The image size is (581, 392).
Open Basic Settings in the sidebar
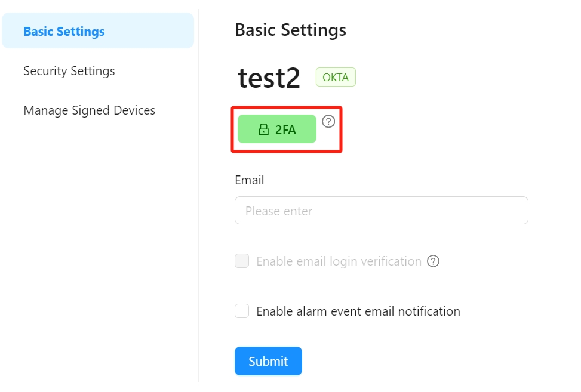(64, 32)
